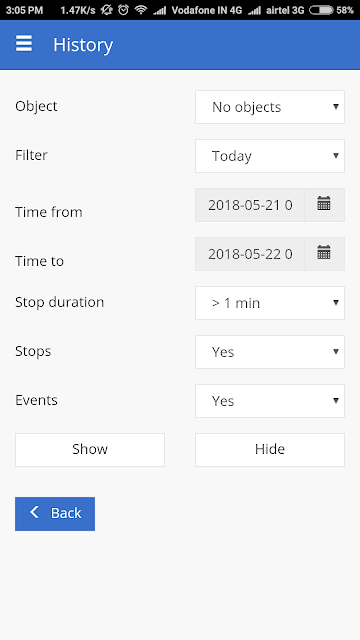Image resolution: width=360 pixels, height=640 pixels.
Task: Go back using the Back button
Action: pyautogui.click(x=55, y=514)
